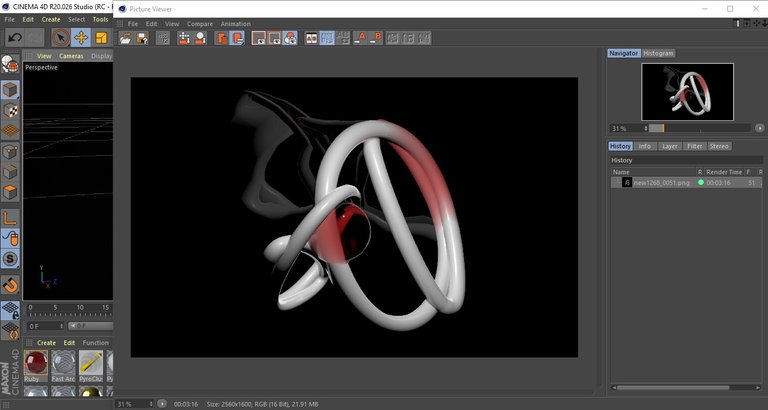768x410 pixels.
Task: Click the Planar Workplane icon
Action: coord(10,330)
